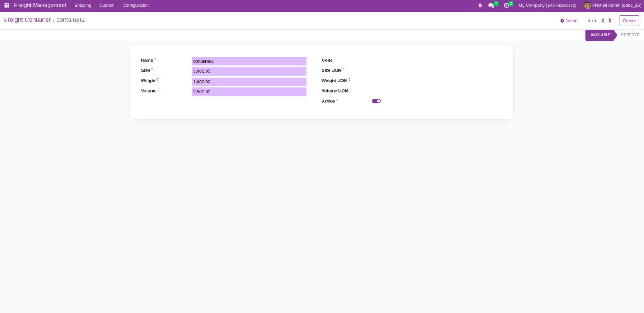Viewport: 644px width, 313px height.
Task: Click the Size field with 5,000.00
Action: (249, 72)
